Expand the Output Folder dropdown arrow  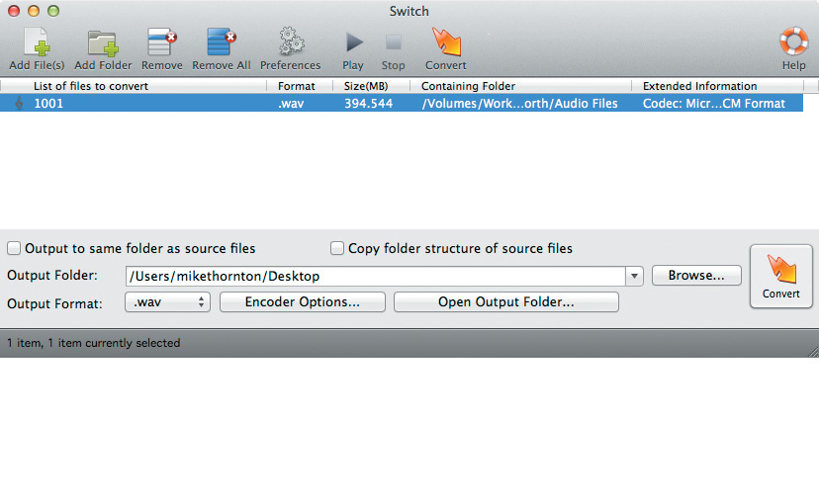(x=634, y=276)
